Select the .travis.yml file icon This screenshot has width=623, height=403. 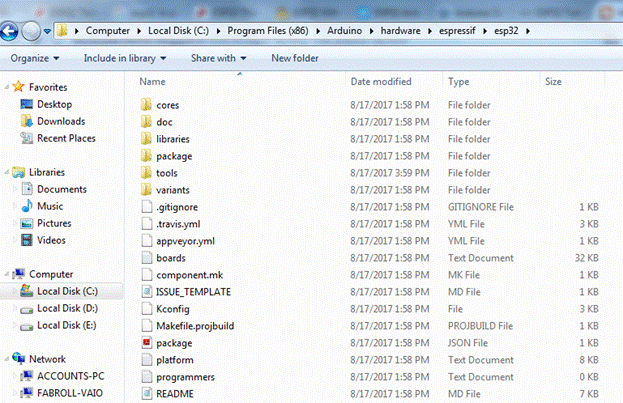147,224
